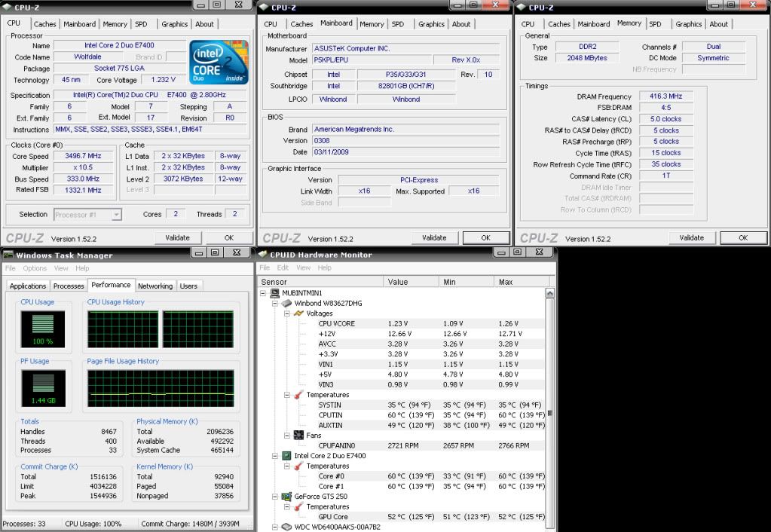The width and height of the screenshot is (771, 532).
Task: Collapse the Temperatures group under GeForce GTS 250
Action: 287,507
